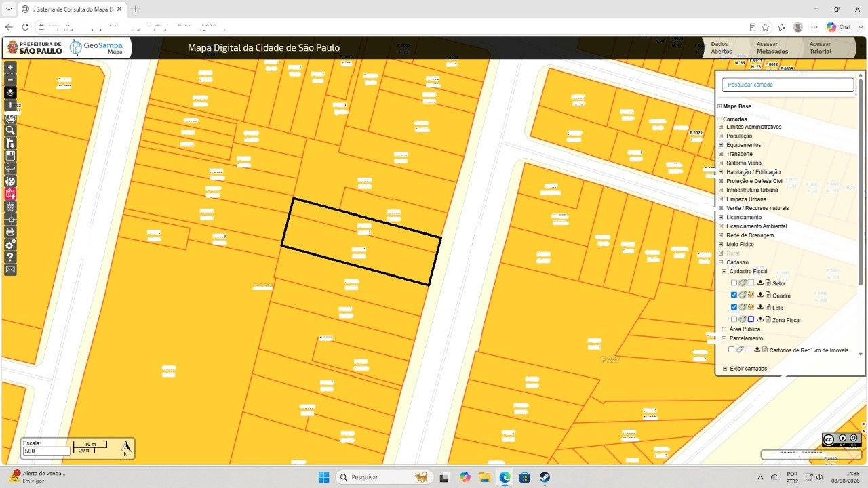
Task: Click the Escala value input field
Action: (46, 451)
